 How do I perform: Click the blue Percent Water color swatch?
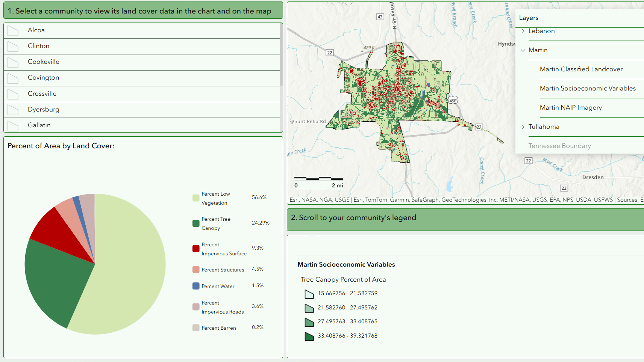(195, 286)
